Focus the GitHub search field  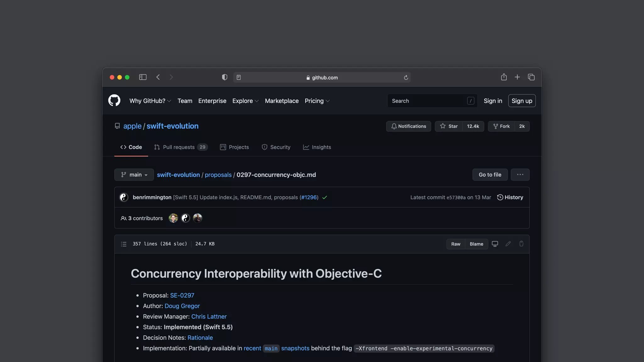(428, 101)
